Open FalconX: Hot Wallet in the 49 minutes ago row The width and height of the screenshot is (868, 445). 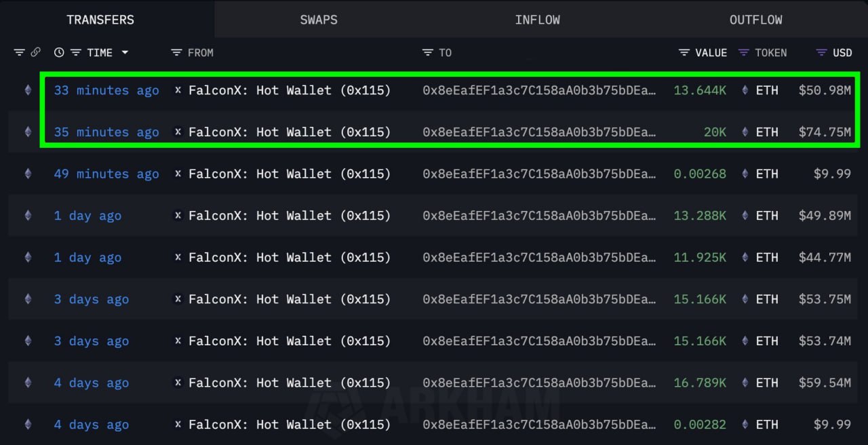(290, 174)
